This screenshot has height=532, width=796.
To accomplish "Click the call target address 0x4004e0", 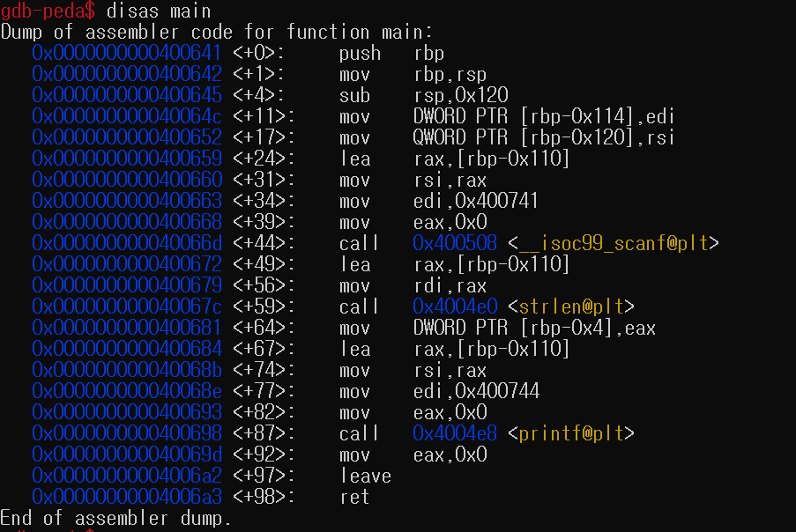I will [x=455, y=307].
